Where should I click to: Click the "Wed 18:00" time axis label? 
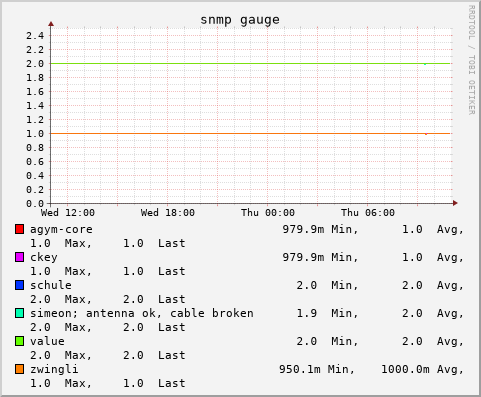click(168, 213)
